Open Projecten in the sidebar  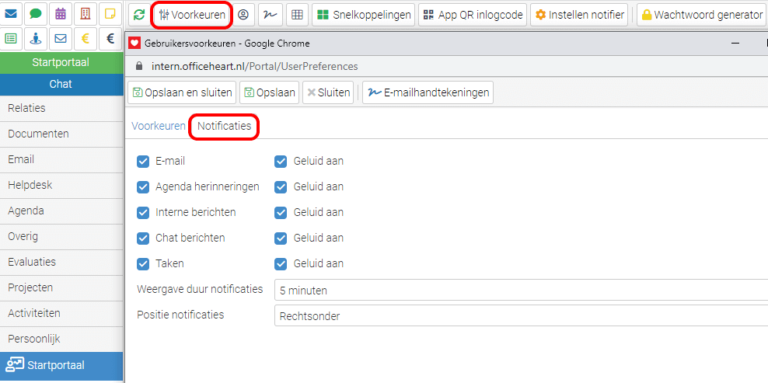61,287
